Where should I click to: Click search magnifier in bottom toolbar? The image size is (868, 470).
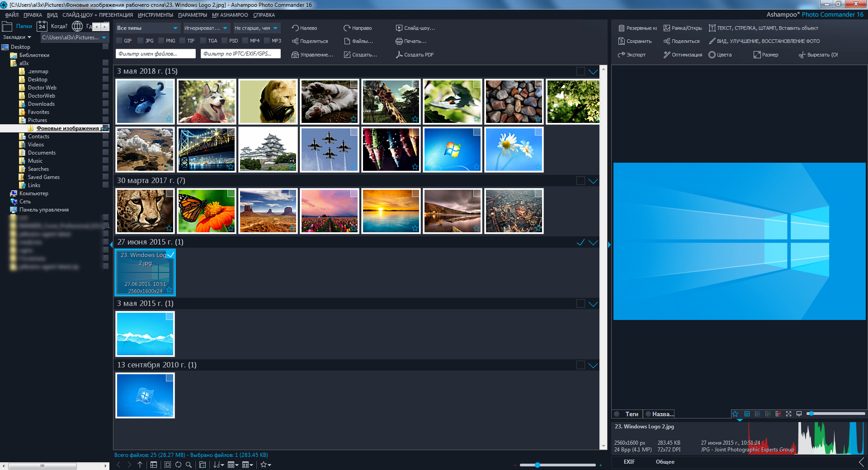(189, 465)
